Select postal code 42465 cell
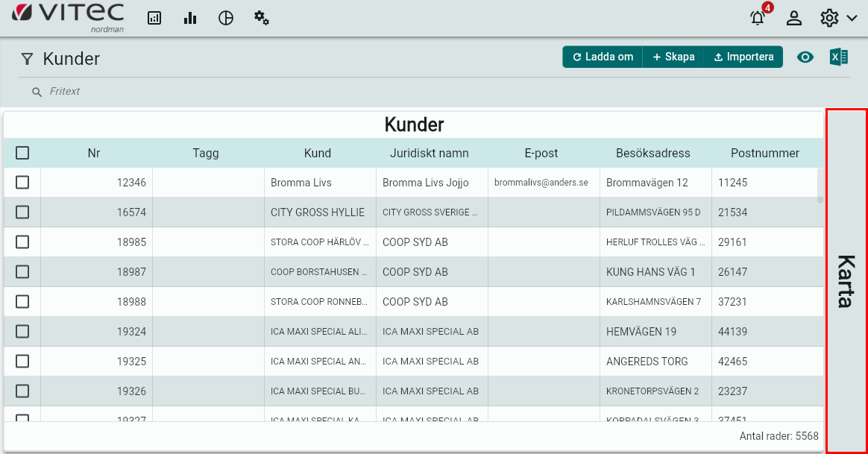The image size is (868, 454). (x=767, y=362)
